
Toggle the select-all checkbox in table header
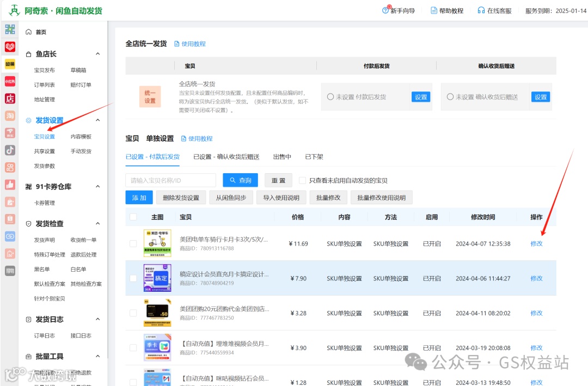pyautogui.click(x=133, y=217)
